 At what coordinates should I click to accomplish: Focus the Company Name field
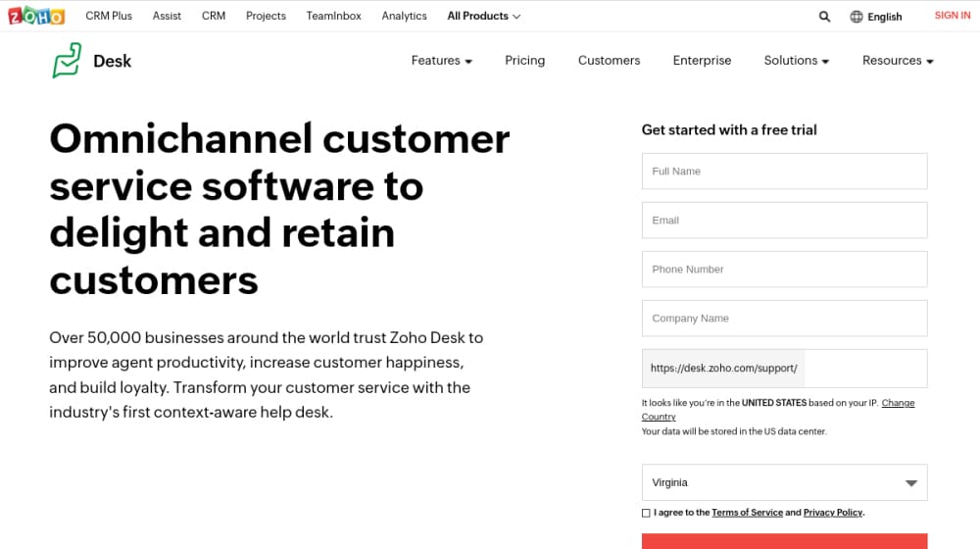(x=784, y=319)
